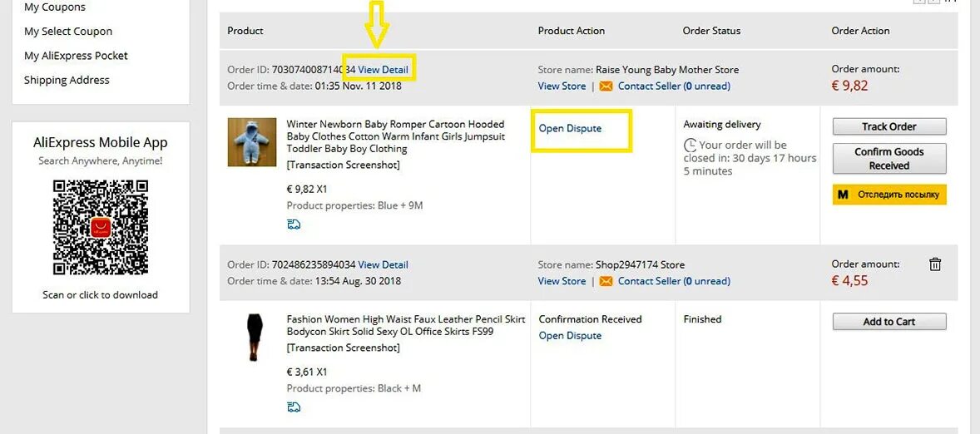The image size is (980, 434).
Task: Open My Select Coupon in sidebar
Action: pos(68,32)
